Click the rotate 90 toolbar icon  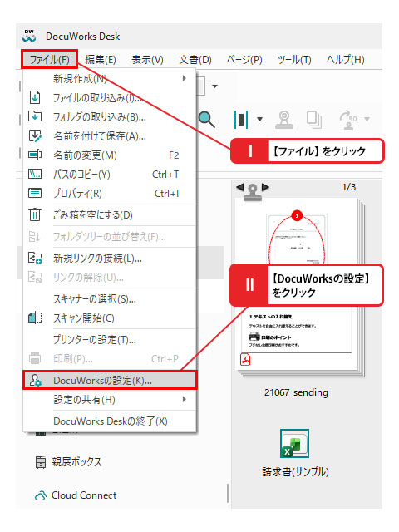pos(348,120)
